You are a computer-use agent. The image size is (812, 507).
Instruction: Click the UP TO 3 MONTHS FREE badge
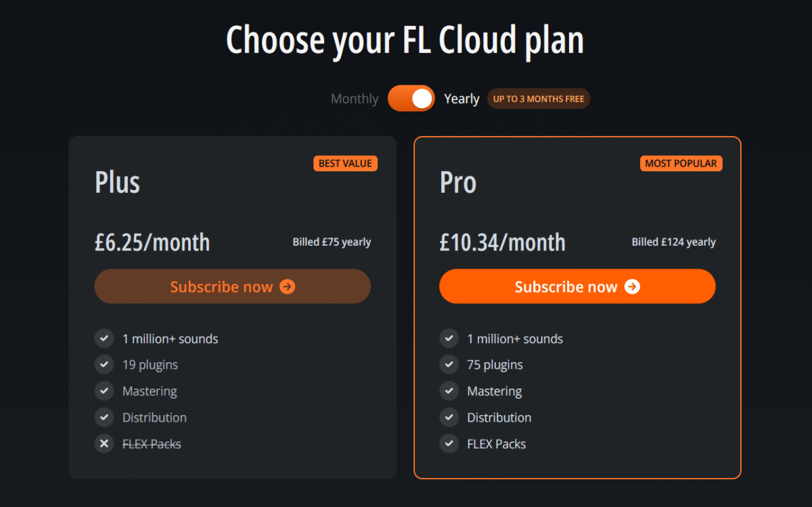[539, 99]
